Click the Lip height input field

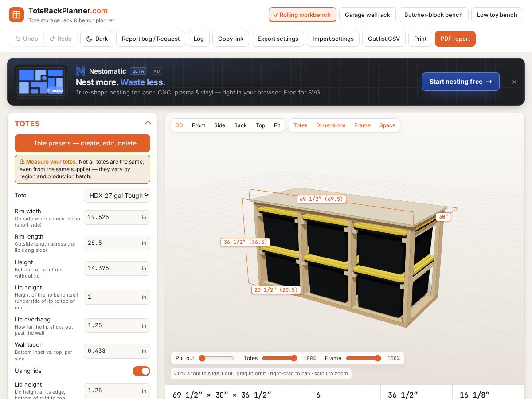117,297
